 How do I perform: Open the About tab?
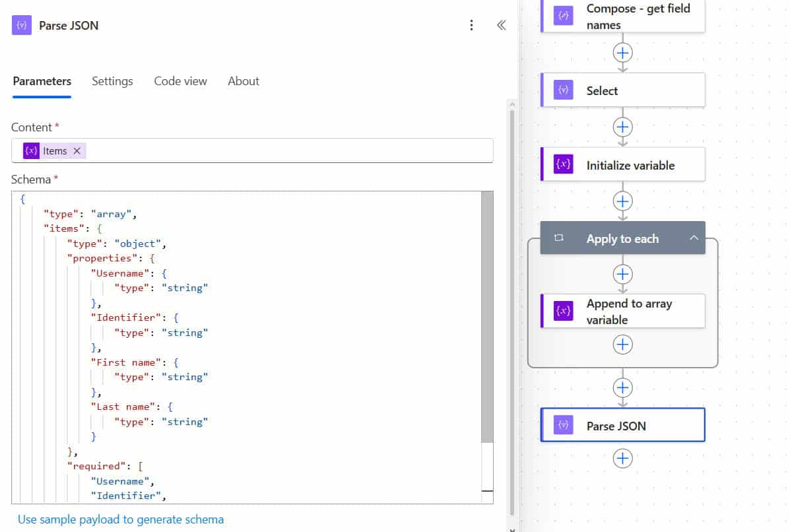coord(244,81)
